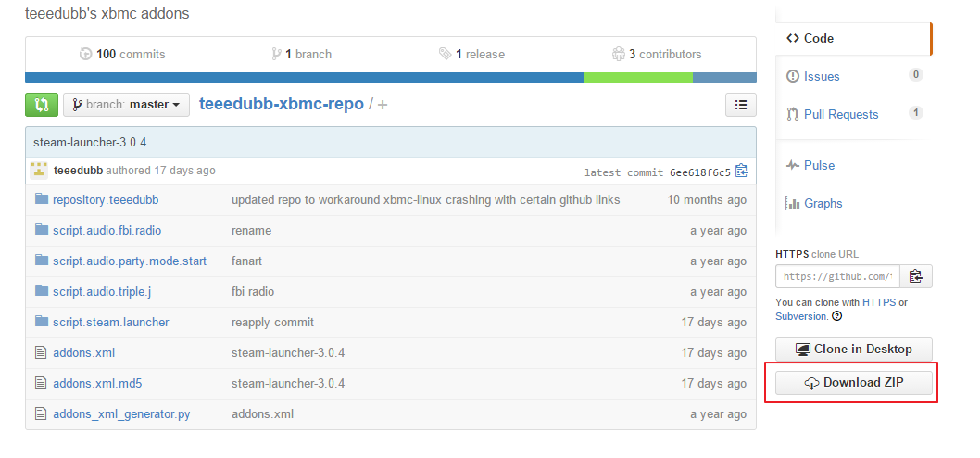
Task: Open commit 'updated repo to workaround xbmc-linux crashing'
Action: click(x=426, y=200)
